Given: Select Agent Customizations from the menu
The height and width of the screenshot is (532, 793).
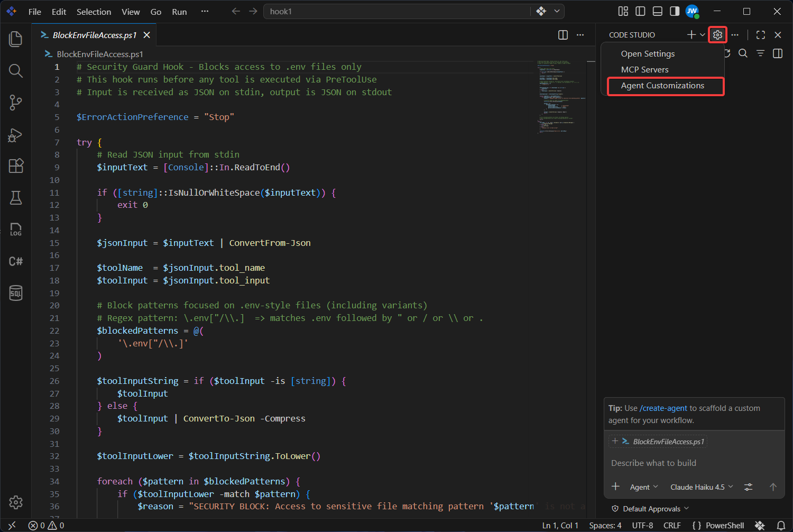Looking at the screenshot, I should 662,86.
